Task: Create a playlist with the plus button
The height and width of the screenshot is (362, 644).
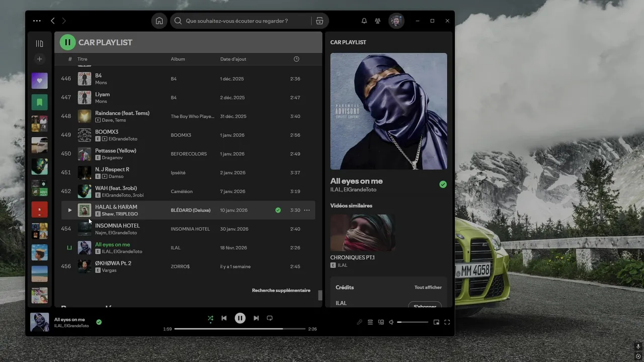Action: click(x=40, y=59)
